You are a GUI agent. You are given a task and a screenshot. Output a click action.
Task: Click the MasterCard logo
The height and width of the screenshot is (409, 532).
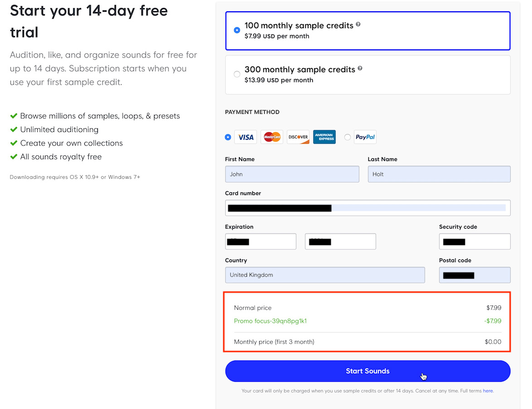(x=272, y=137)
